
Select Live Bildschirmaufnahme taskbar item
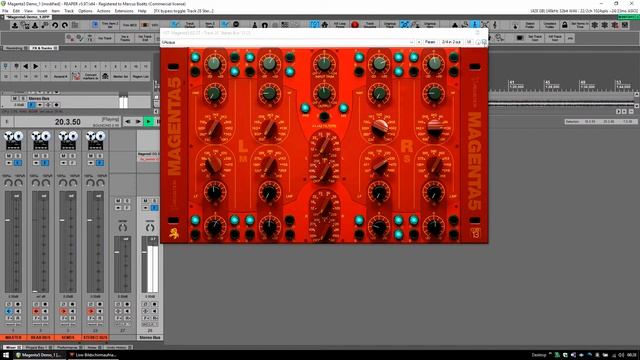(x=93, y=355)
